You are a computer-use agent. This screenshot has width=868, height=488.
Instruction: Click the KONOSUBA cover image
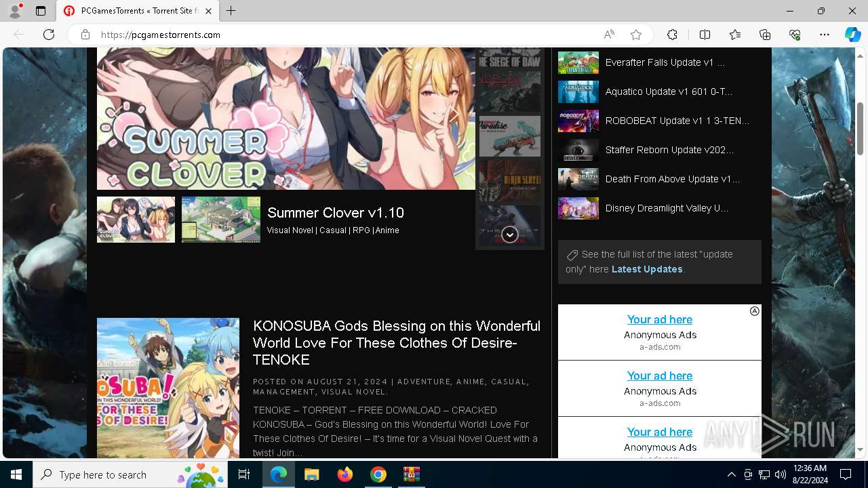pyautogui.click(x=168, y=388)
